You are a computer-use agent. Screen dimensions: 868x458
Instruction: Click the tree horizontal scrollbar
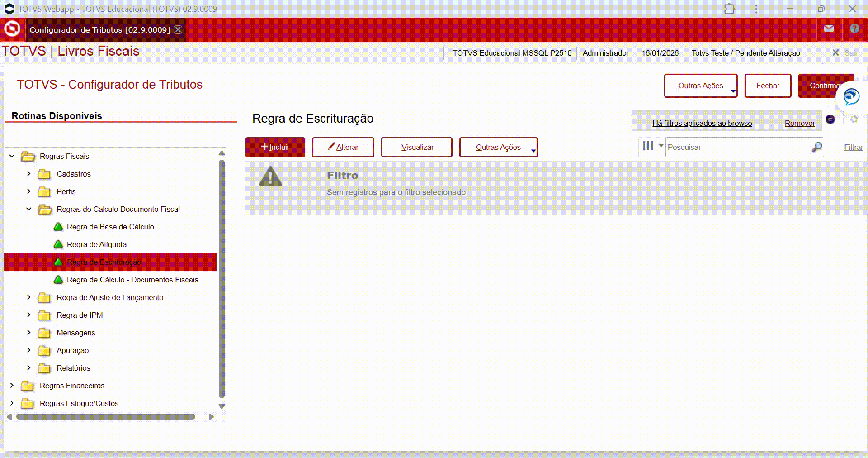(105, 417)
